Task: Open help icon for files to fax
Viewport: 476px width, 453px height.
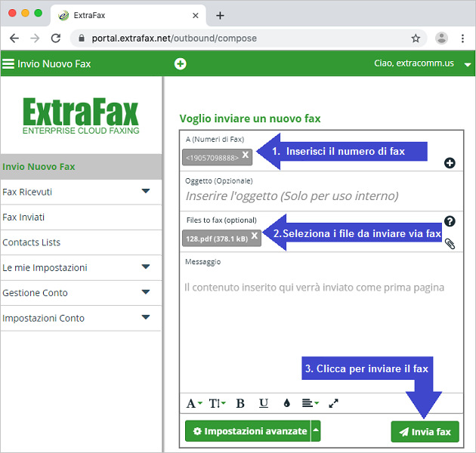Action: pyautogui.click(x=450, y=221)
